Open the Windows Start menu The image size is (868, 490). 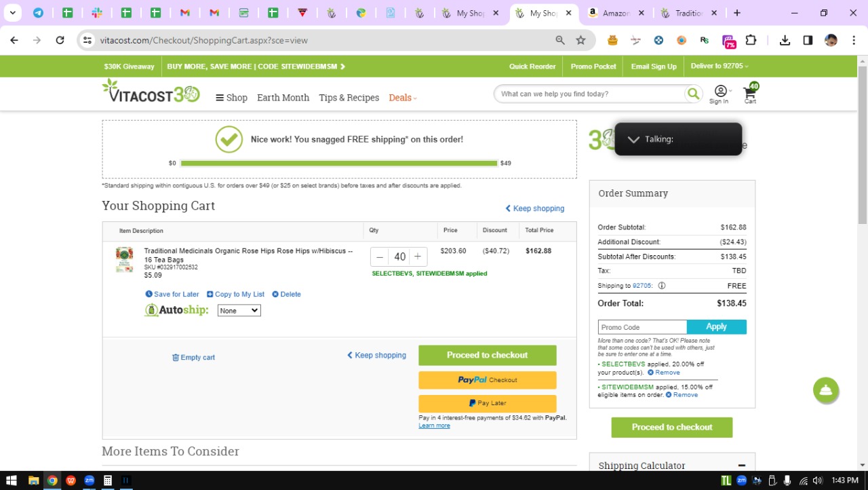(x=12, y=480)
